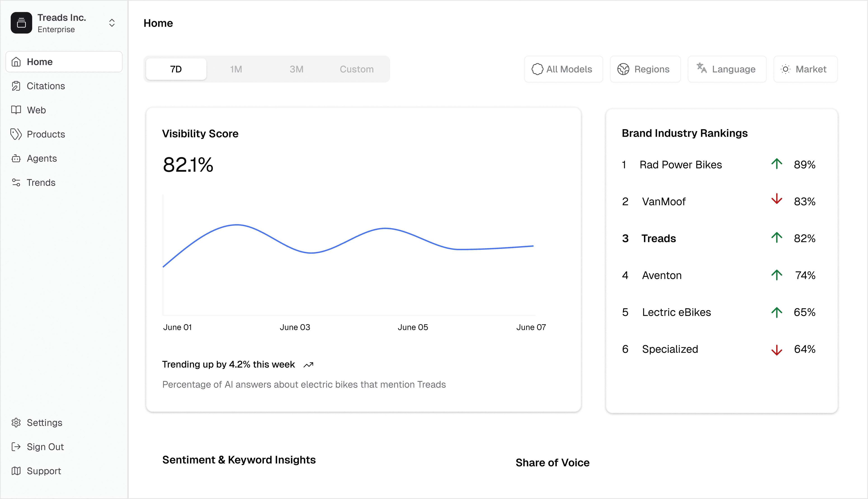Navigate to the Agents label
Screen dimensions: 868x499
[x=42, y=158]
